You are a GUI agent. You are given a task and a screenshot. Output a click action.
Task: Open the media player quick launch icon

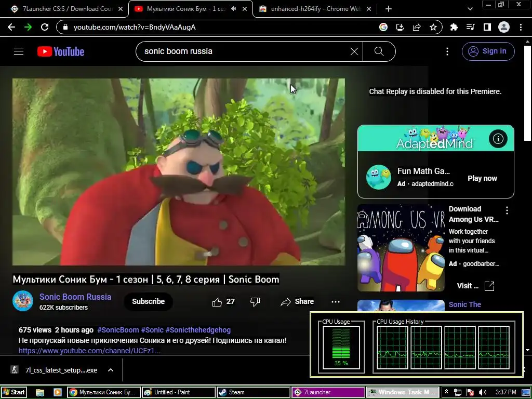[x=57, y=392]
